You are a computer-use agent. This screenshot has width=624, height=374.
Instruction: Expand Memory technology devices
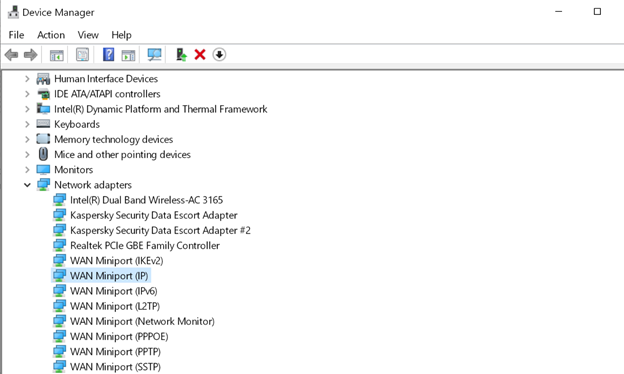coord(27,139)
